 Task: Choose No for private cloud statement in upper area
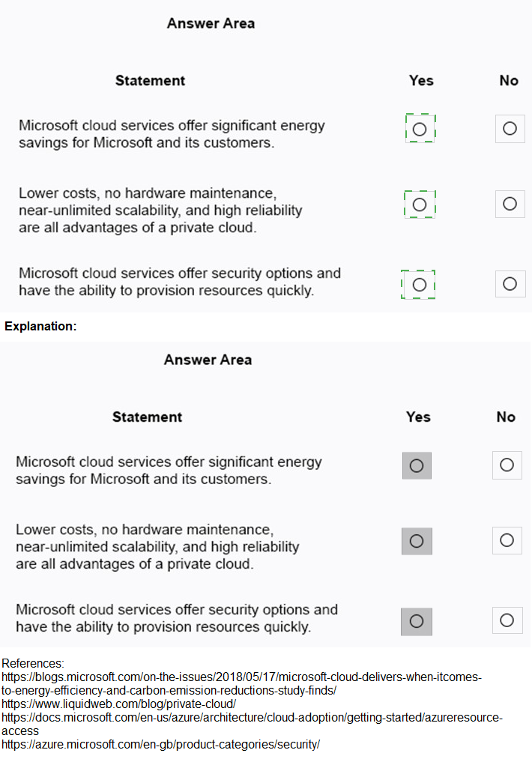(510, 204)
